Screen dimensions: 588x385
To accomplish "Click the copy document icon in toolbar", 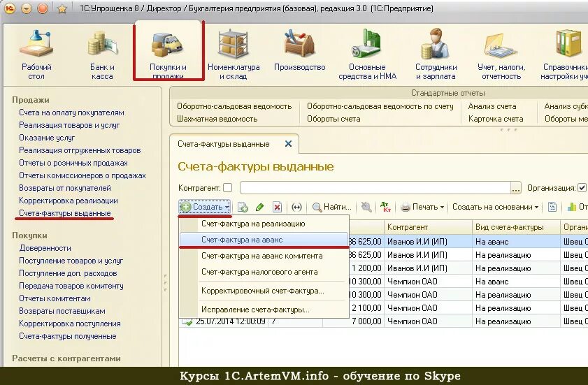I will point(243,207).
